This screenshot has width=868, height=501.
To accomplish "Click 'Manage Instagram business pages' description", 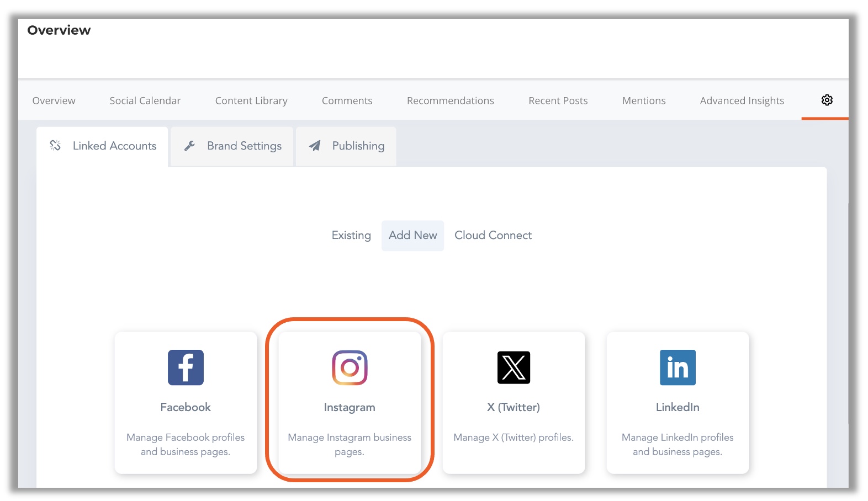I will (350, 444).
